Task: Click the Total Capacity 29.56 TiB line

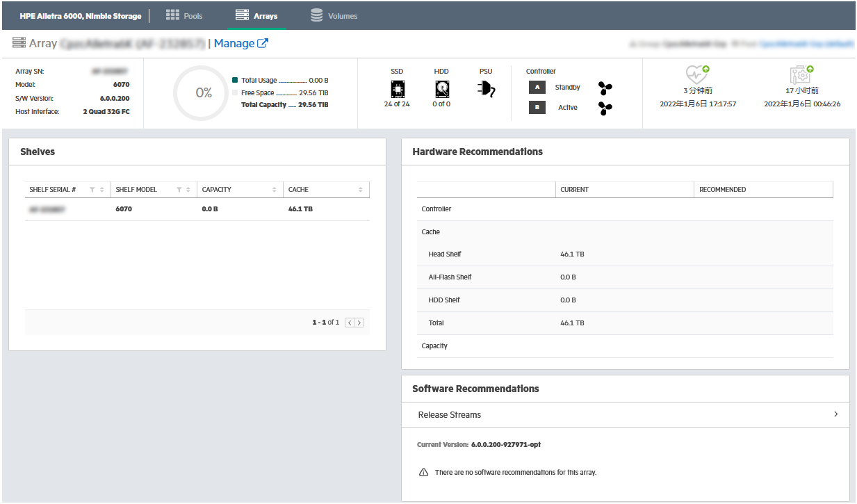Action: point(284,105)
